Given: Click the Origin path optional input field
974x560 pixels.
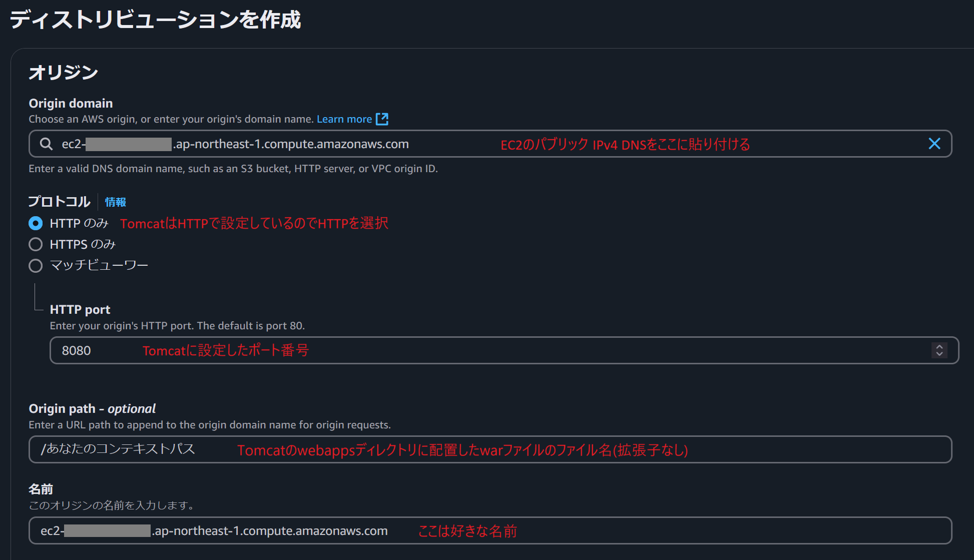Looking at the screenshot, I should click(x=491, y=449).
